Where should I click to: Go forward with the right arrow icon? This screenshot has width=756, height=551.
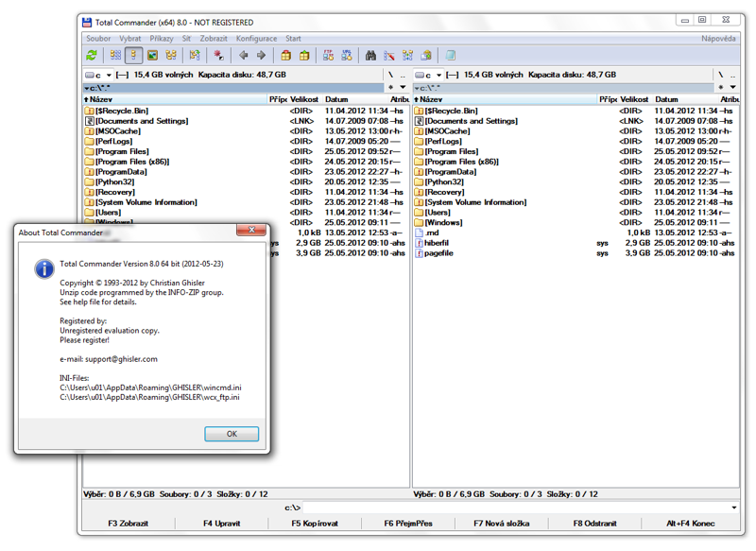tap(262, 56)
